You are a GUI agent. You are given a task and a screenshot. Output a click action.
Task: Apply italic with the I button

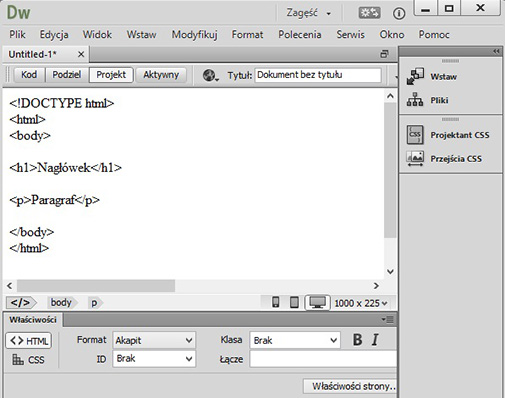tap(375, 340)
